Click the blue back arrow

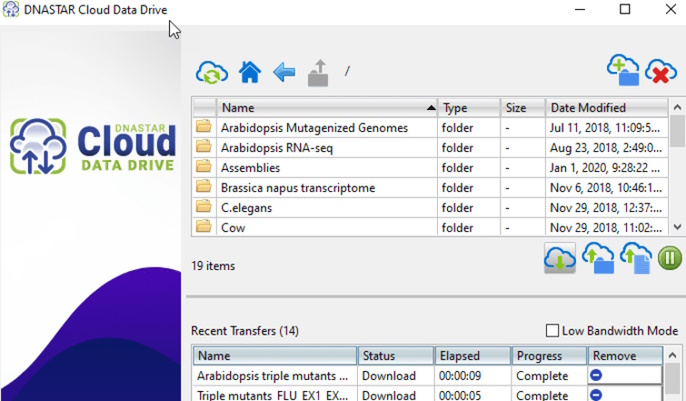[x=284, y=72]
